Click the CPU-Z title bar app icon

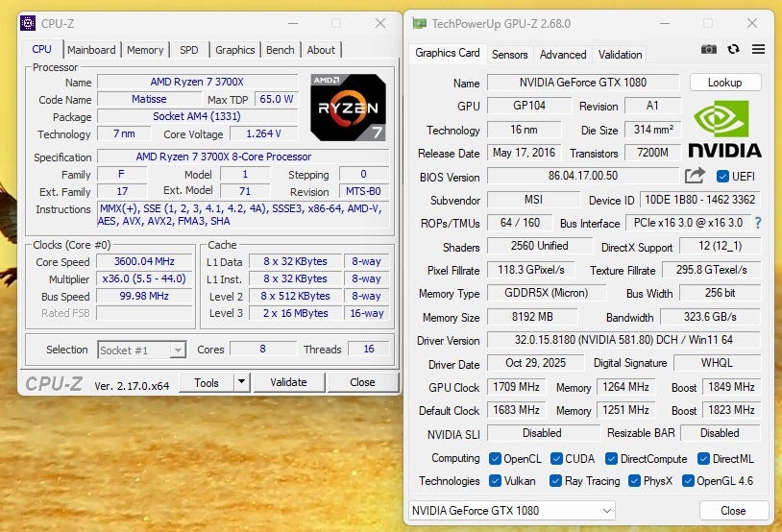(x=29, y=22)
